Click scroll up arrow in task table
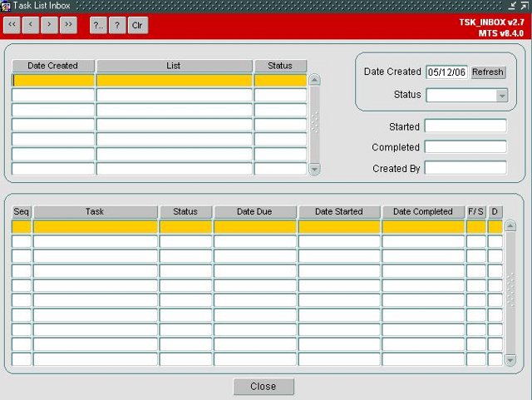Viewport: 532px width, 400px height. pos(510,226)
